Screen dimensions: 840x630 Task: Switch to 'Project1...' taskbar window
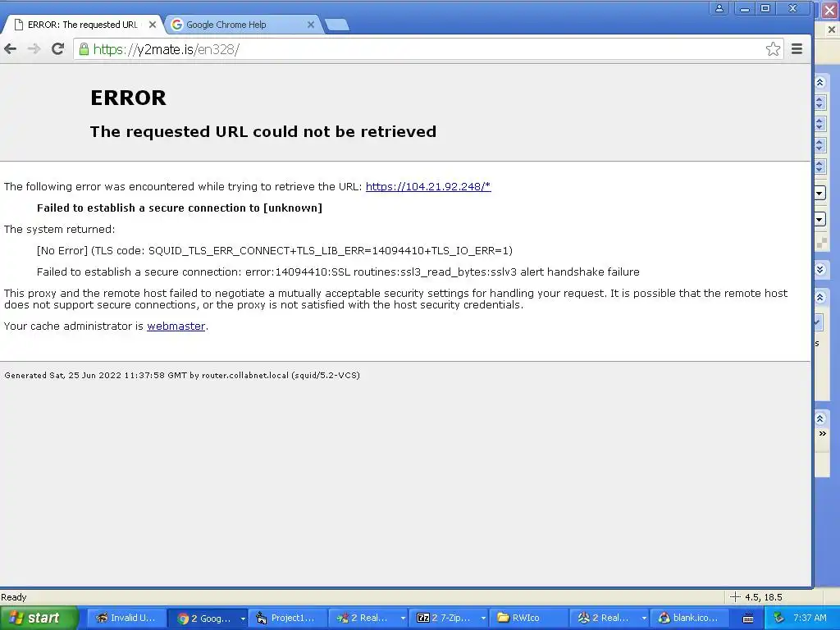[x=286, y=619]
